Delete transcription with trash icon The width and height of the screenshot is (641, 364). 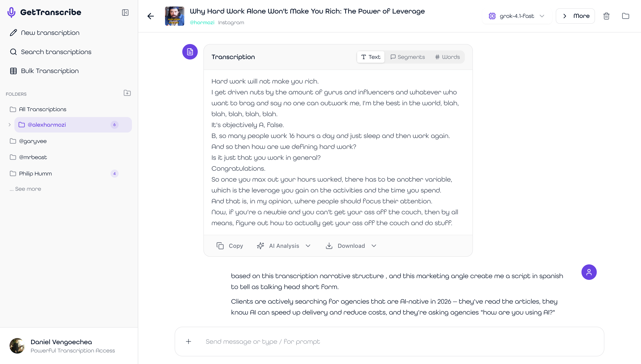click(x=606, y=16)
